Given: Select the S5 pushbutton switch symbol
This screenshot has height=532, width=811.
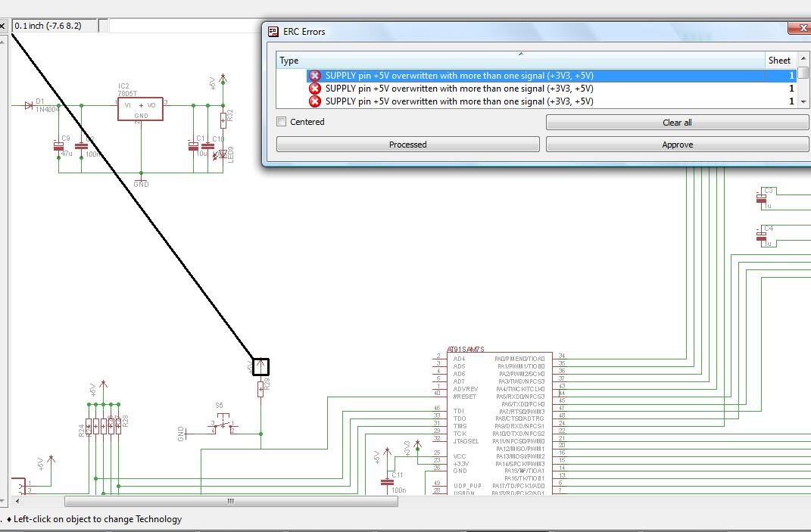Looking at the screenshot, I should 223,422.
